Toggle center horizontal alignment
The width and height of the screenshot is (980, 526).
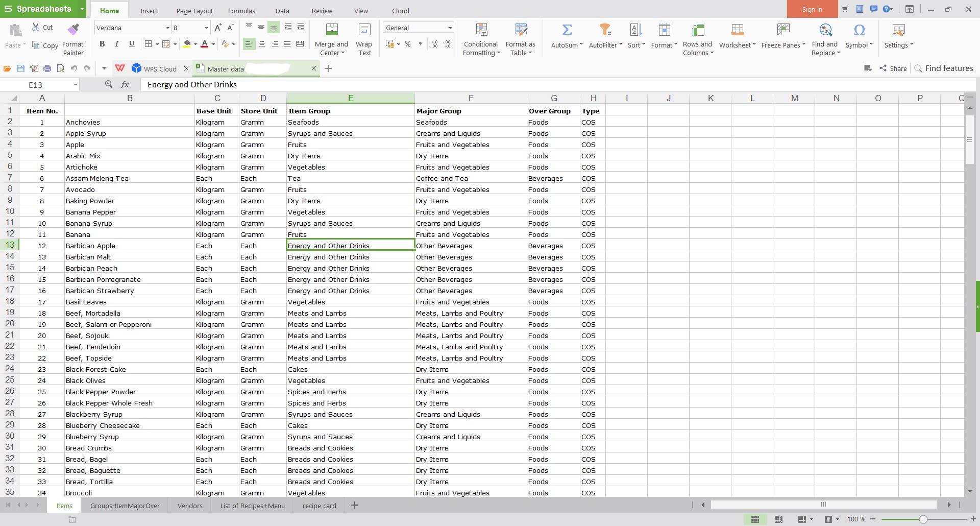tap(262, 44)
